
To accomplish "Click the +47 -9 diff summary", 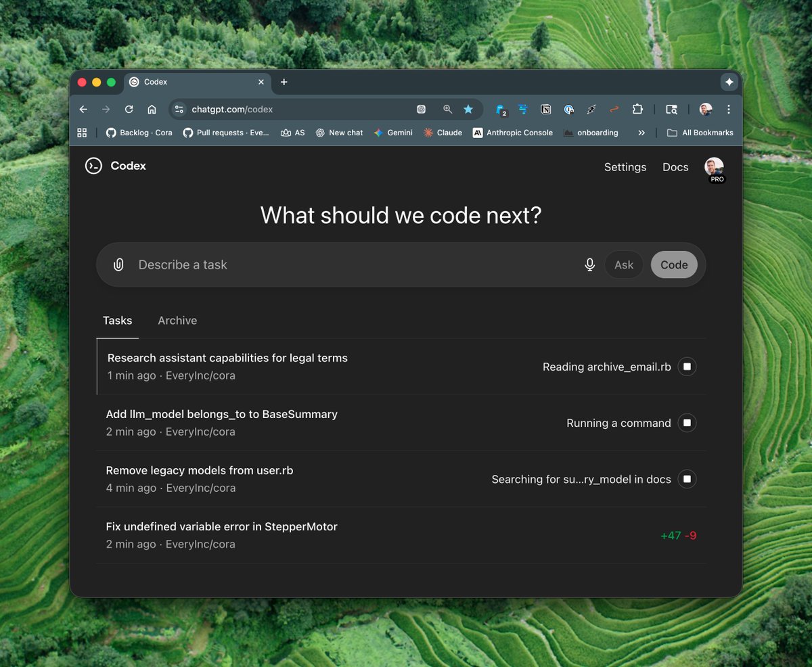I will click(679, 536).
